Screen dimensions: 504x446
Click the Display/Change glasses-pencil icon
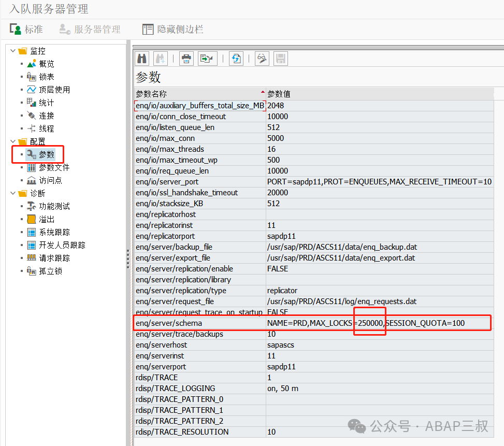262,59
